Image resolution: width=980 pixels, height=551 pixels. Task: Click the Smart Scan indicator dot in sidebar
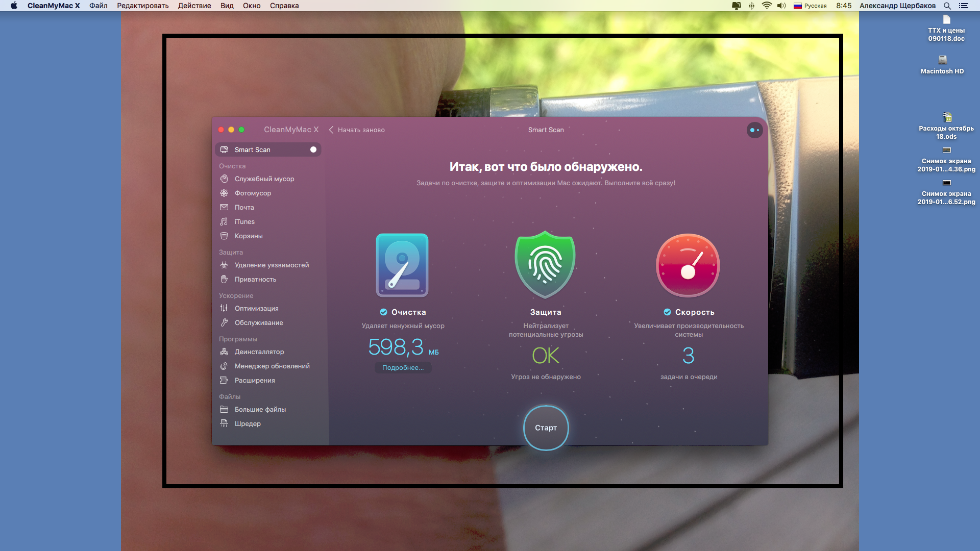click(313, 149)
